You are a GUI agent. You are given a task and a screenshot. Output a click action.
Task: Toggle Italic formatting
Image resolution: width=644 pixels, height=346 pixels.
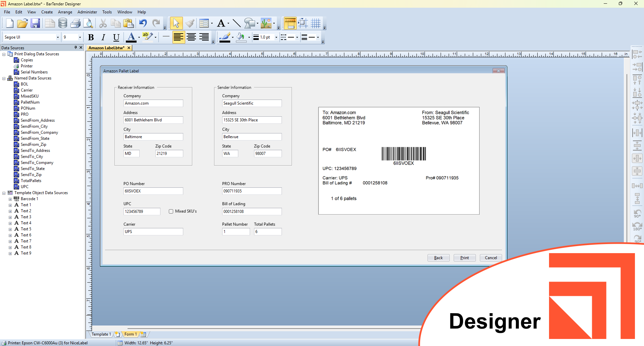tap(103, 37)
